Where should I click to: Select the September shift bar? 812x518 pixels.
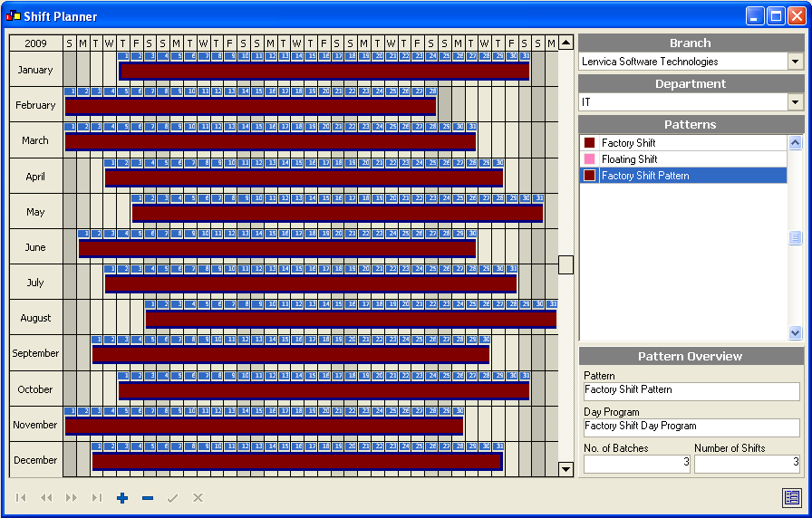[x=291, y=354]
